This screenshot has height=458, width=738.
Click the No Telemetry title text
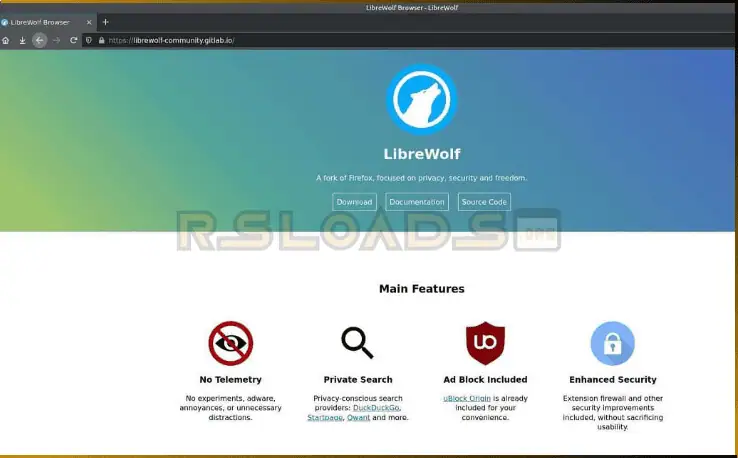coord(231,379)
